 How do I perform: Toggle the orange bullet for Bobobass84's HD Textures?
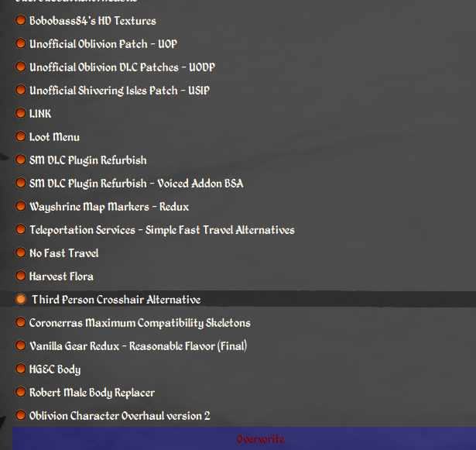[x=21, y=20]
